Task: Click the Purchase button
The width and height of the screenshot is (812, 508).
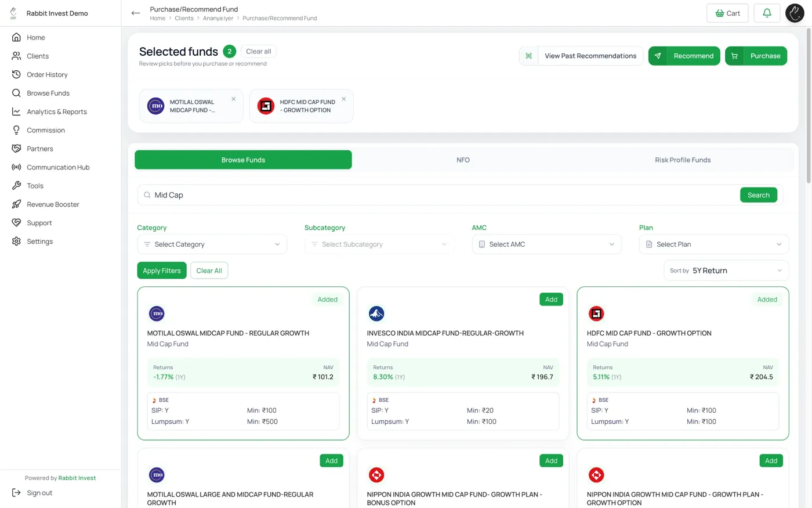Action: [x=756, y=56]
